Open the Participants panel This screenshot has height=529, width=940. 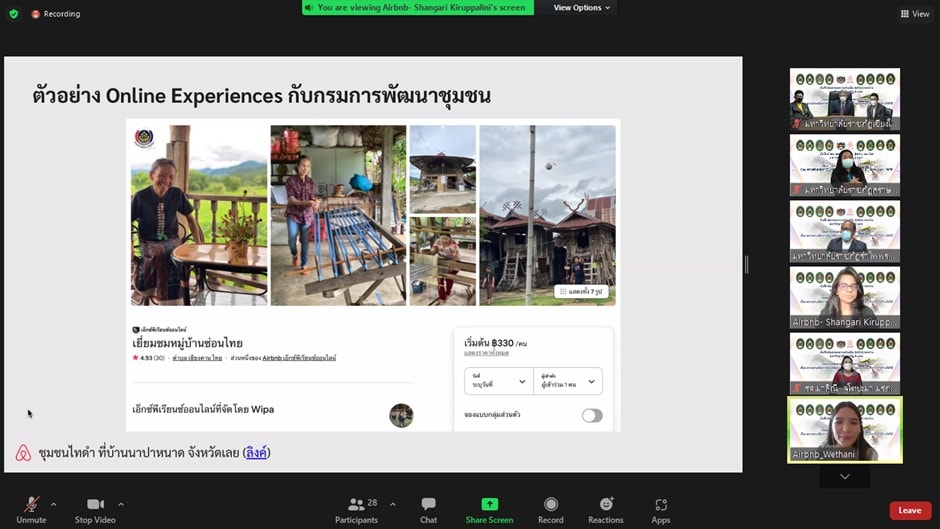356,510
